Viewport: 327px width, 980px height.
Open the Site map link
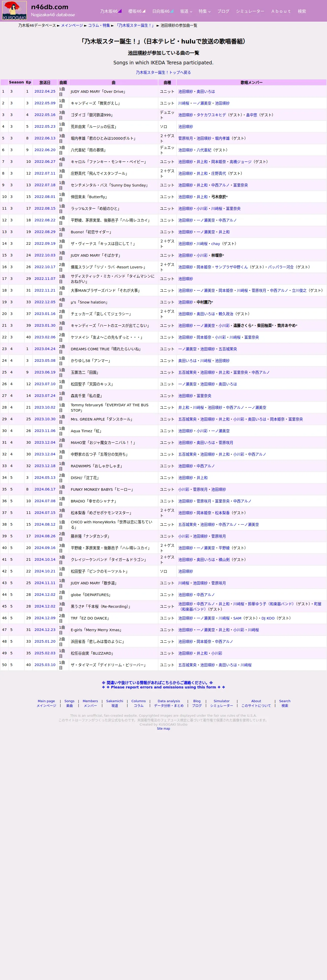point(163,729)
